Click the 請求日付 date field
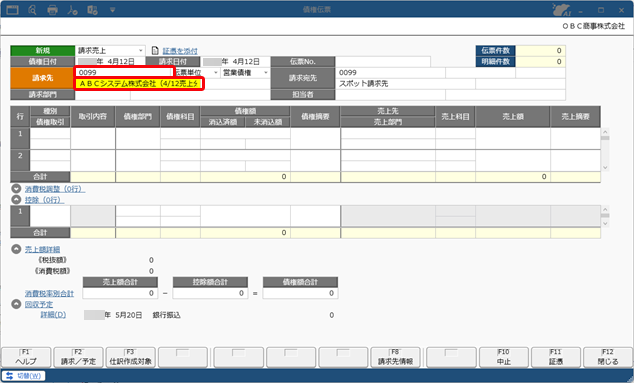The width and height of the screenshot is (634, 383). (x=235, y=61)
